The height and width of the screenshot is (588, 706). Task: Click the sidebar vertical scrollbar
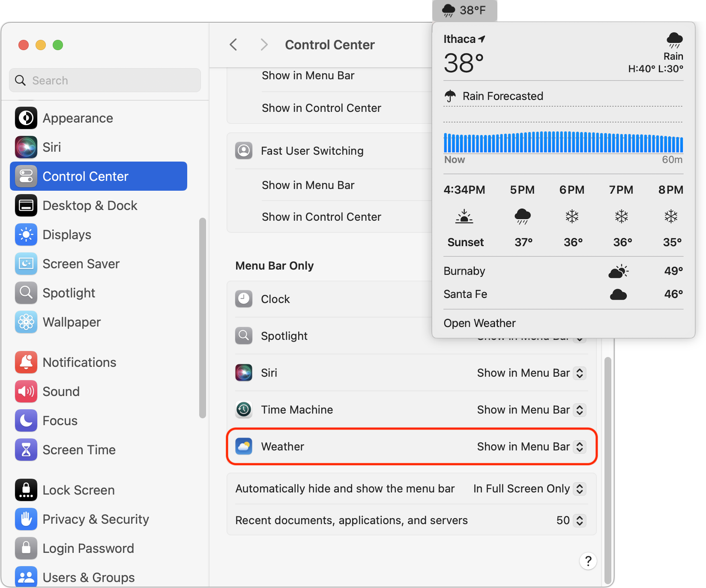point(203,318)
